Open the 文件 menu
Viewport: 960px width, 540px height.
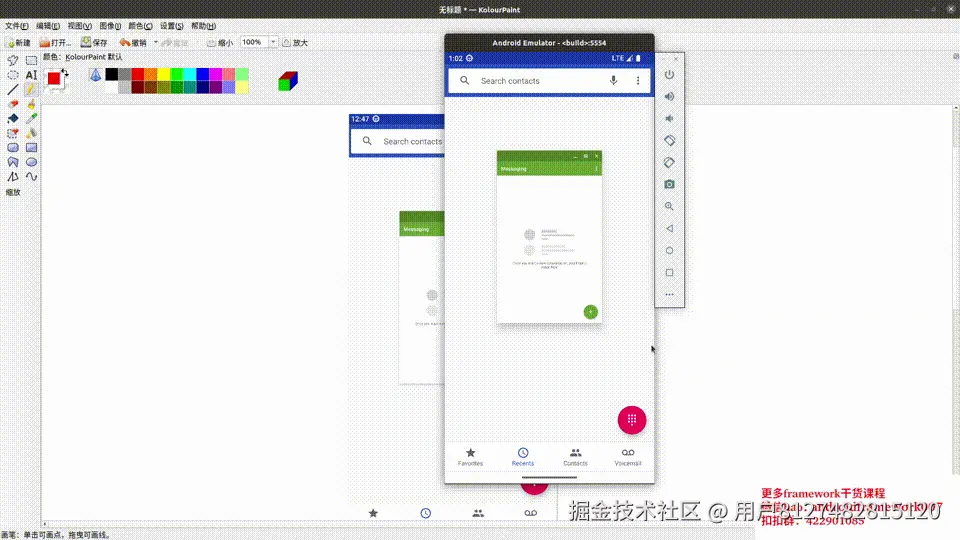click(x=17, y=26)
